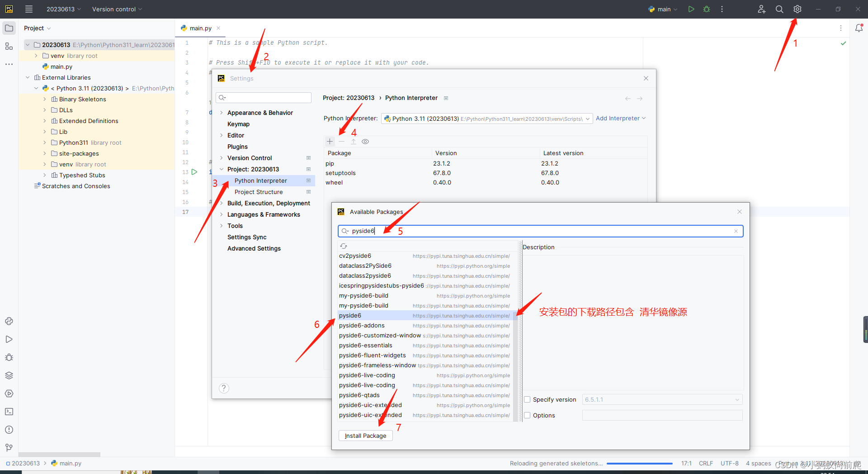
Task: Open the main hamburger menu
Action: [x=29, y=9]
